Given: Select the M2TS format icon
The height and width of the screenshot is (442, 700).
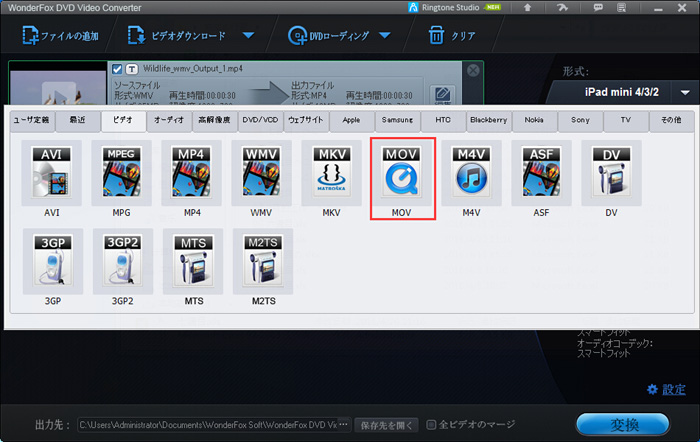Looking at the screenshot, I should (x=263, y=262).
